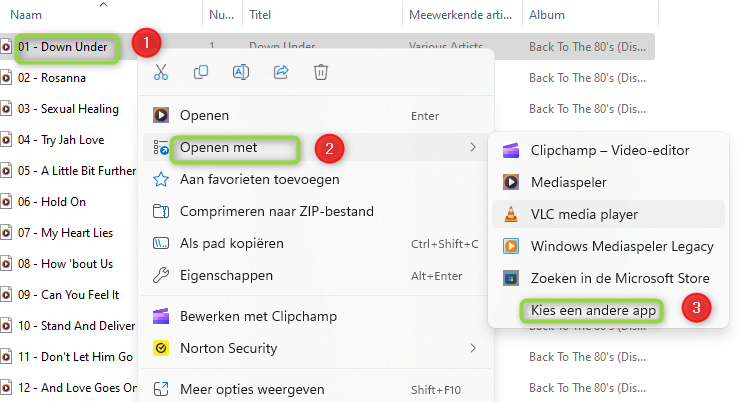Screen dimensions: 748x402
Task: Select the file 03 - Sexual Healing
Action: (x=68, y=109)
